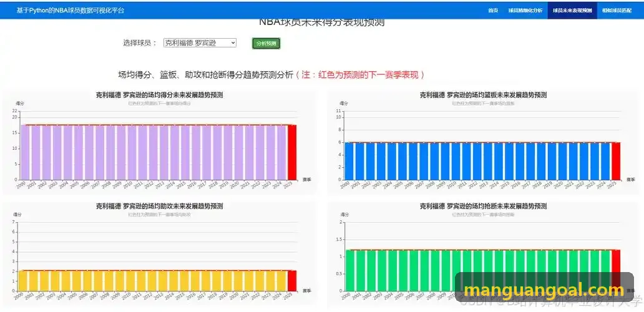Go to 首页 in the top navigation
Image resolution: width=644 pixels, height=312 pixels.
click(493, 11)
